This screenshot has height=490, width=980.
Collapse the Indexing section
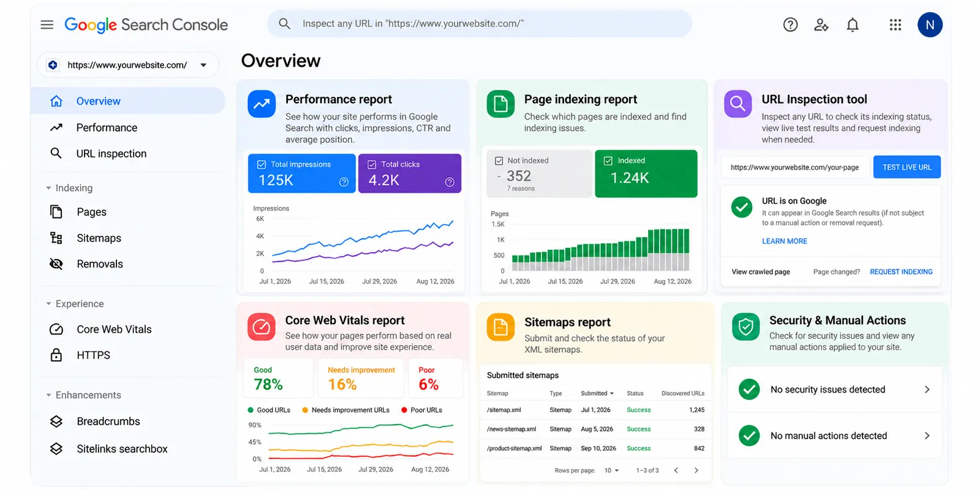click(x=48, y=188)
